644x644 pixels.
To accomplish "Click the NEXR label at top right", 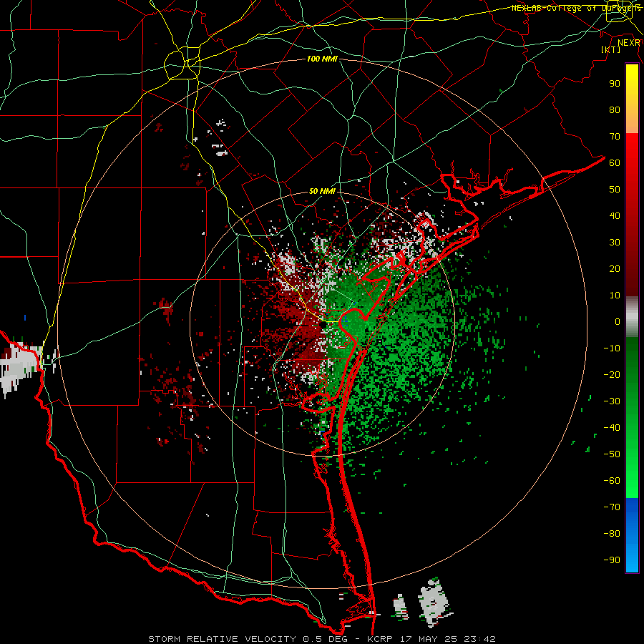I will tap(629, 42).
